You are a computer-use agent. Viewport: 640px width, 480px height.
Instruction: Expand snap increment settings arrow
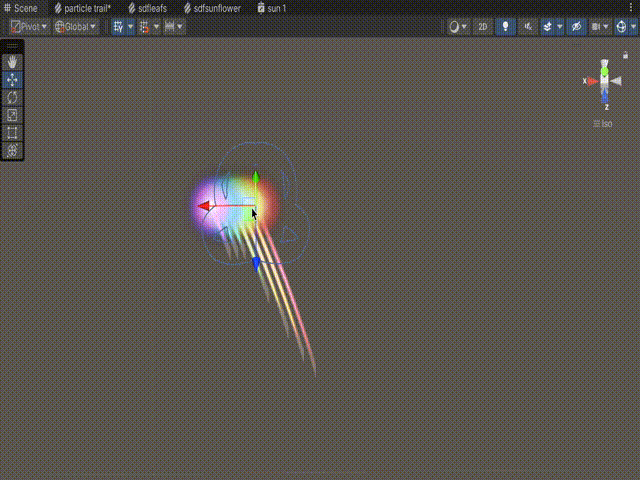(x=180, y=27)
